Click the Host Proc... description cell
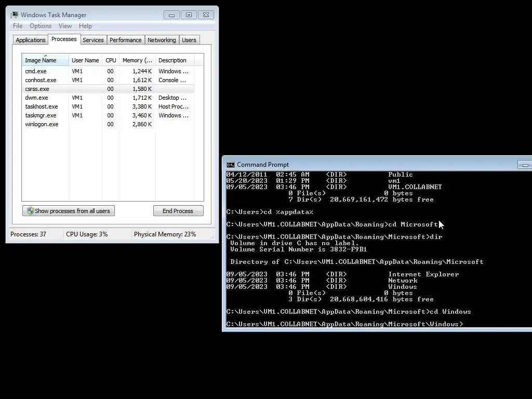 174,107
